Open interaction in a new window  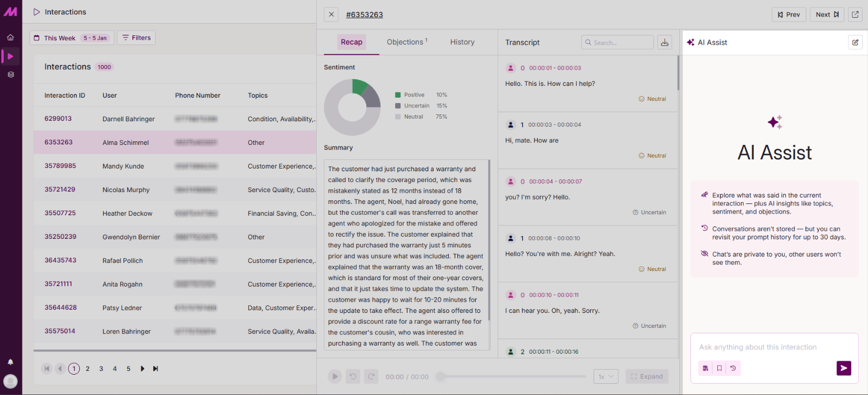tap(855, 14)
